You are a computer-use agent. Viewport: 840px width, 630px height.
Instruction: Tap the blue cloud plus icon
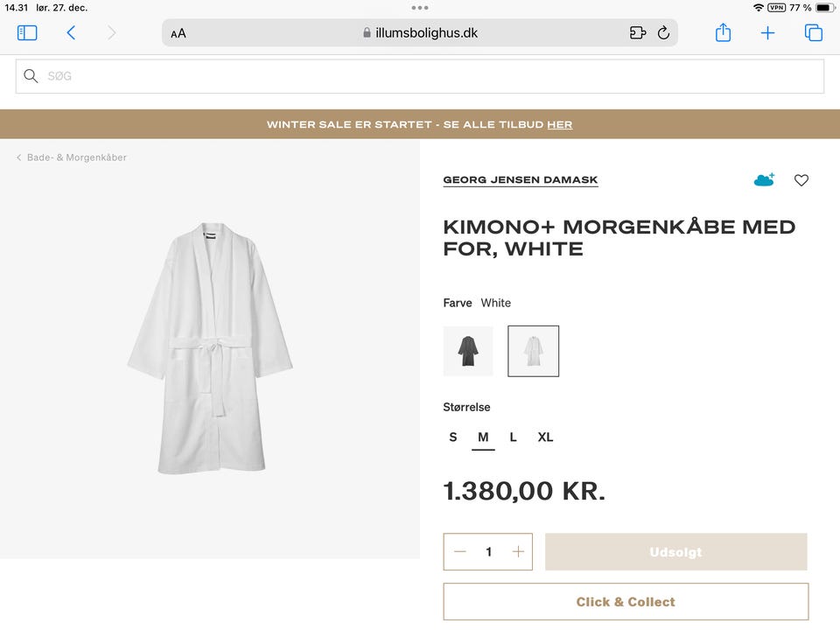pos(764,180)
